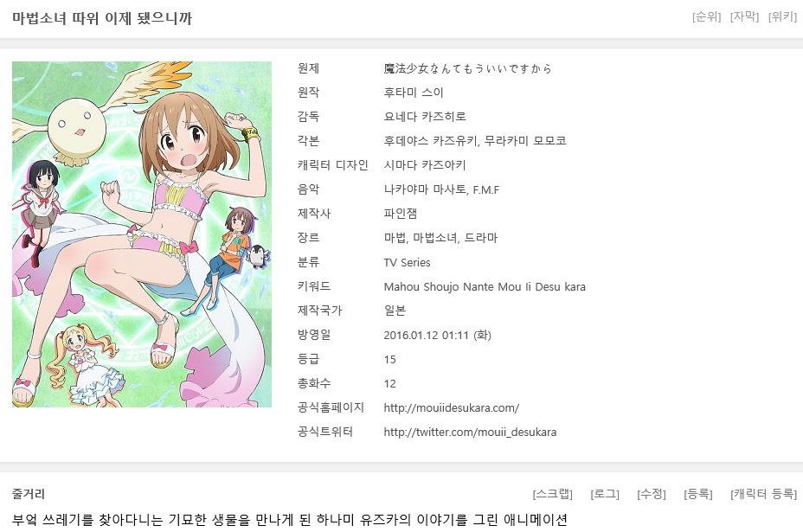Select original author 후타미 스이
The image size is (803, 532).
click(414, 93)
